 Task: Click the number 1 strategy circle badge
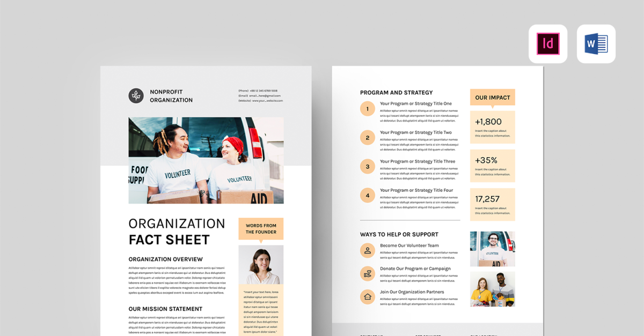[x=367, y=108]
